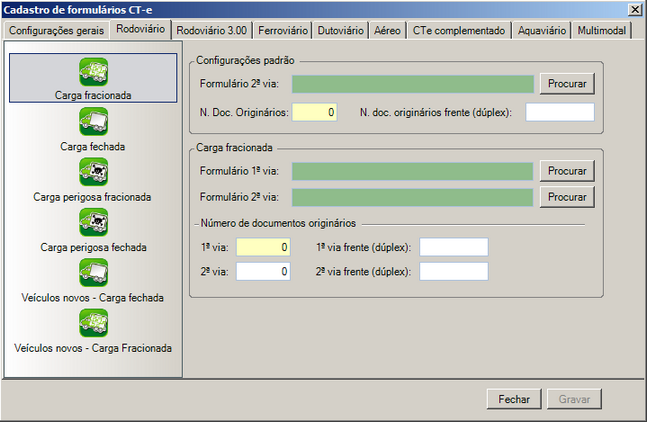The image size is (647, 422).
Task: Click Procurar in Configurações padrão section
Action: click(x=567, y=83)
